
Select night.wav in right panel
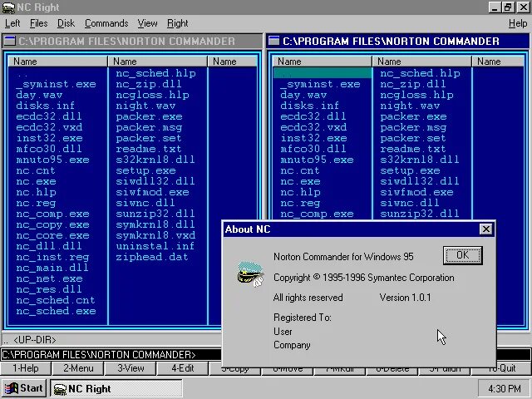click(410, 106)
